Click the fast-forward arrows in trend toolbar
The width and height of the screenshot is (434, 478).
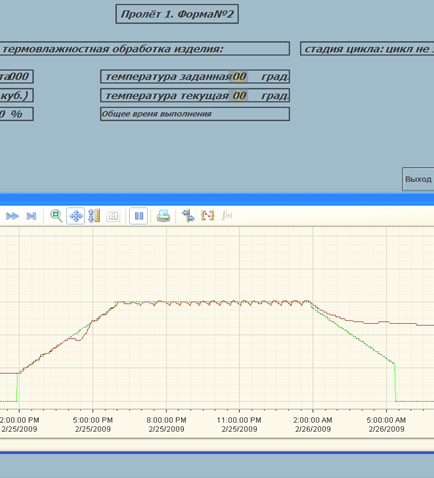point(12,216)
